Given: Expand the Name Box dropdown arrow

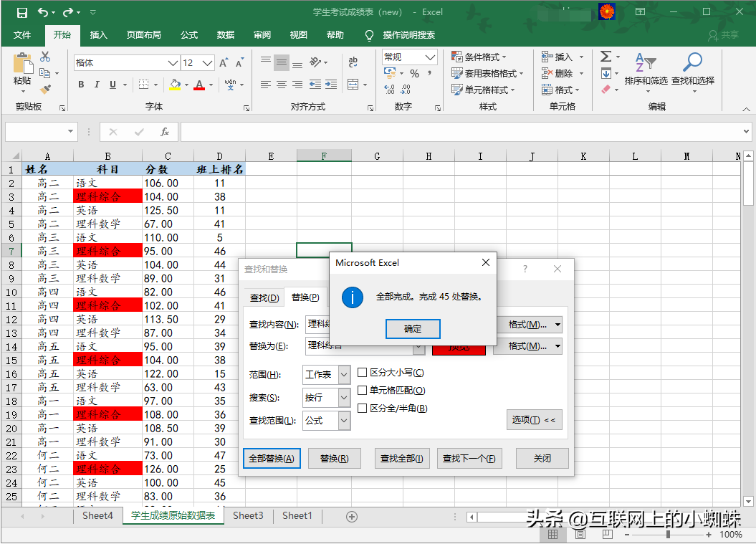Looking at the screenshot, I should pos(70,131).
